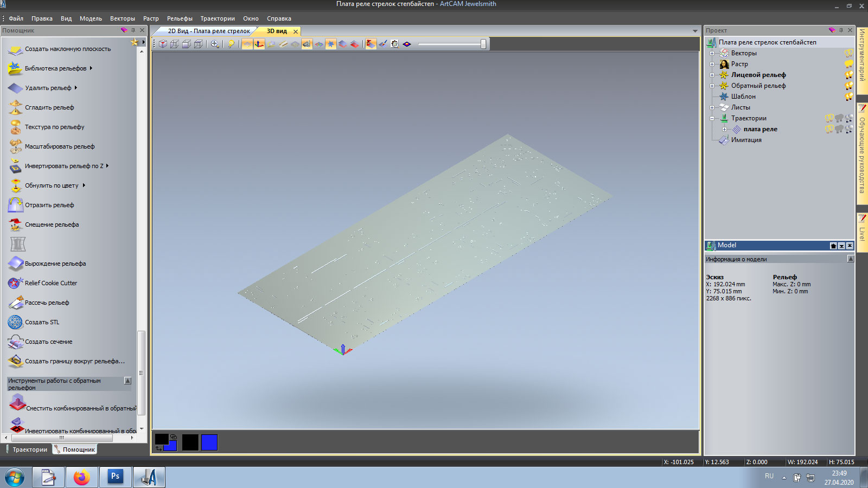The width and height of the screenshot is (868, 488).
Task: Toggle visibility bulb for Шаблон
Action: 849,97
